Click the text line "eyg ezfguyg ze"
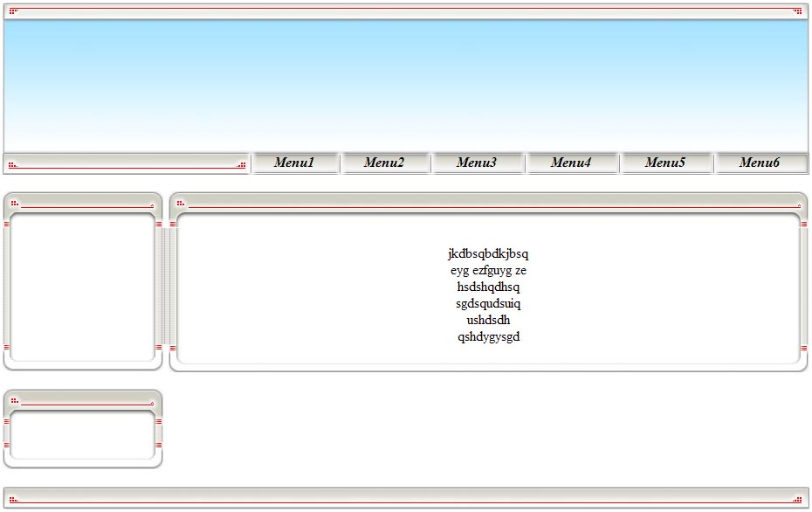 coord(488,271)
